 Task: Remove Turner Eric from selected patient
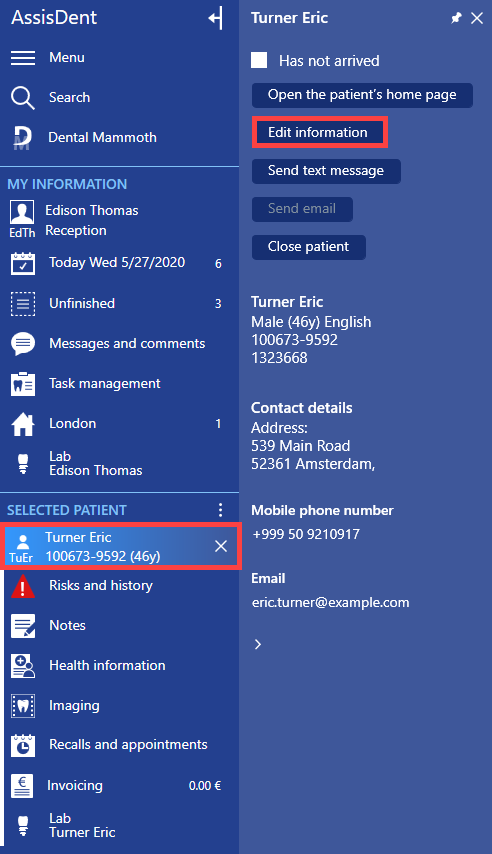pos(221,546)
